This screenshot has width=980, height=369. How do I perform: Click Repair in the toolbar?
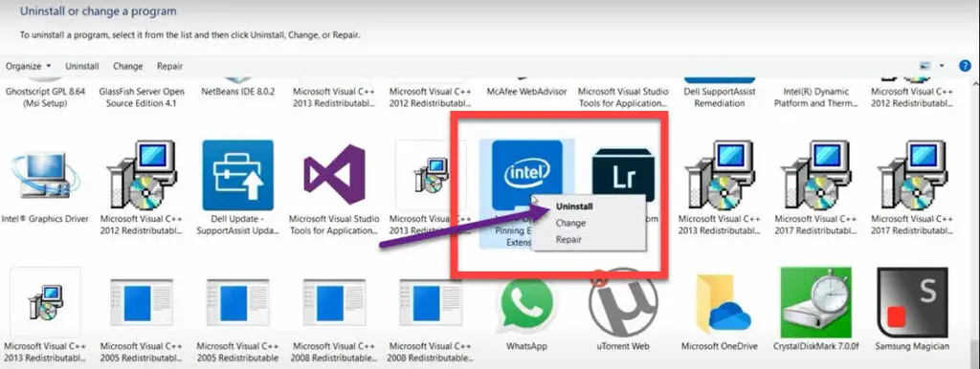coord(169,66)
